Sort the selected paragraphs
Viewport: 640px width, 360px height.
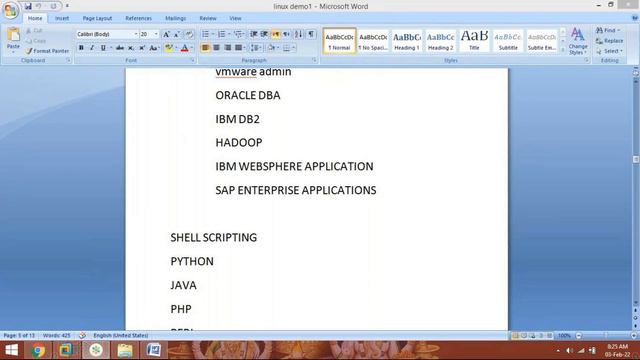(299, 34)
